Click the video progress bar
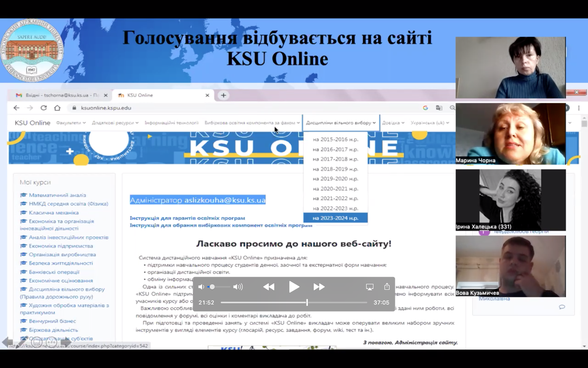The width and height of the screenshot is (588, 368). (294, 302)
